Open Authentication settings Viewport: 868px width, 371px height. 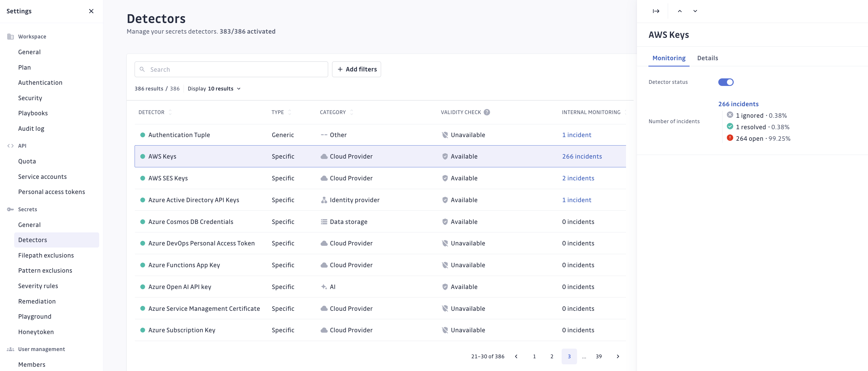[40, 83]
